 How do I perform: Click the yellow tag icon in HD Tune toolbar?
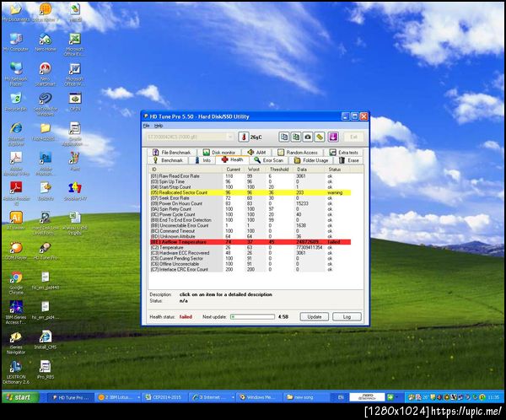click(320, 137)
